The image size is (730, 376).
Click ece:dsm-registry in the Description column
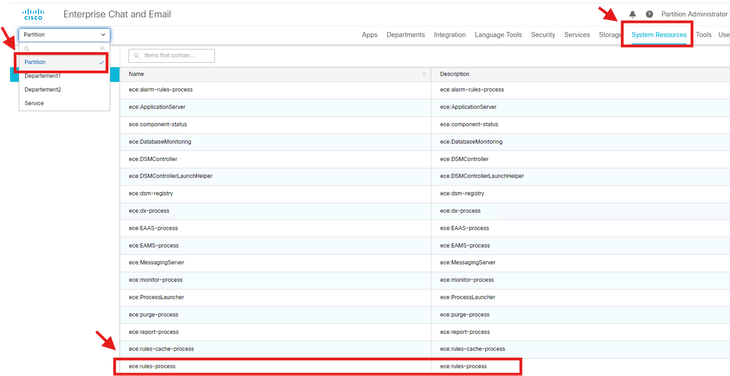(462, 194)
